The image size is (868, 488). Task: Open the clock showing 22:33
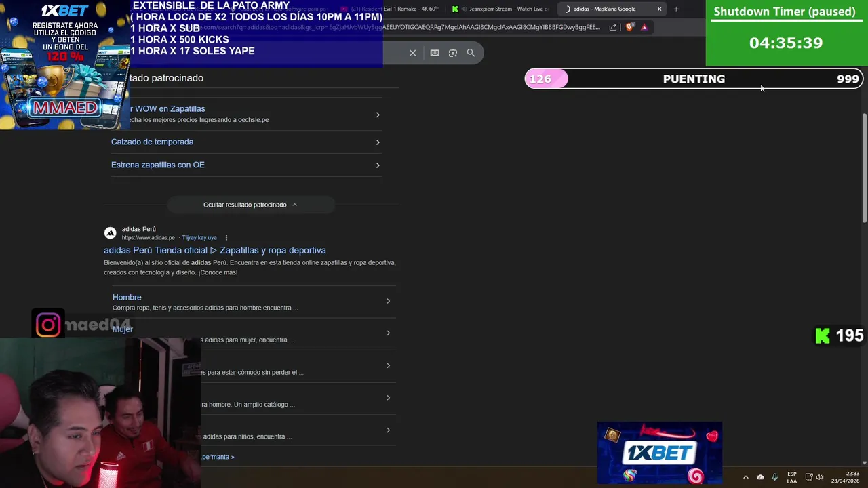coord(845,477)
